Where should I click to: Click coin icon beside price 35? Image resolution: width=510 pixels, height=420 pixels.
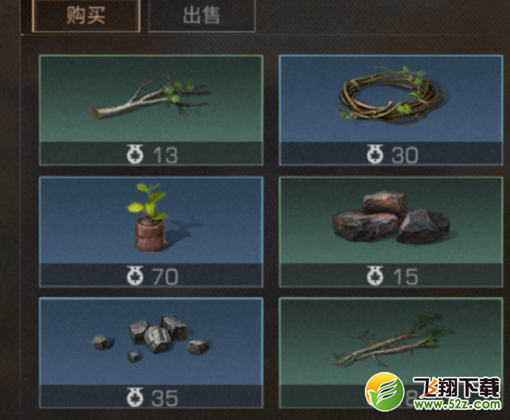pyautogui.click(x=135, y=397)
